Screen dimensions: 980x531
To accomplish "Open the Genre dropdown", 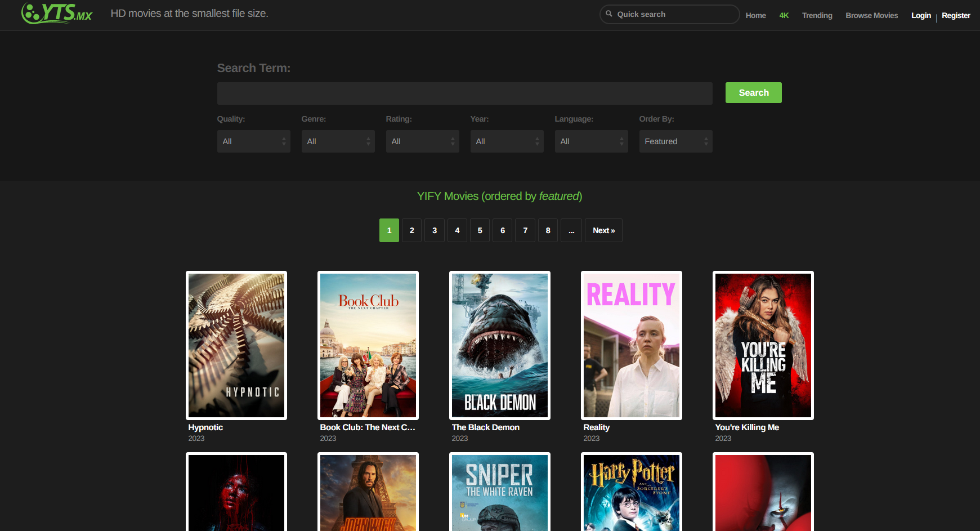I will coord(338,141).
